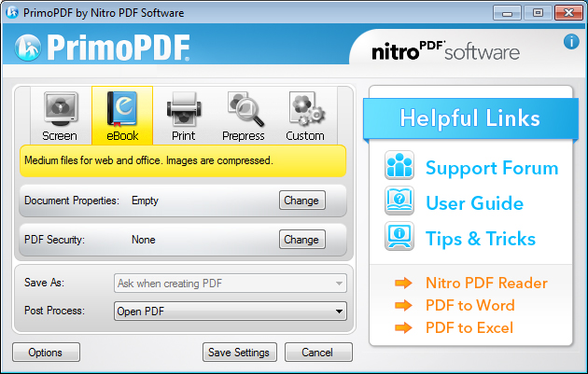This screenshot has height=374, width=588.
Task: Open the Options dialog
Action: pos(46,353)
